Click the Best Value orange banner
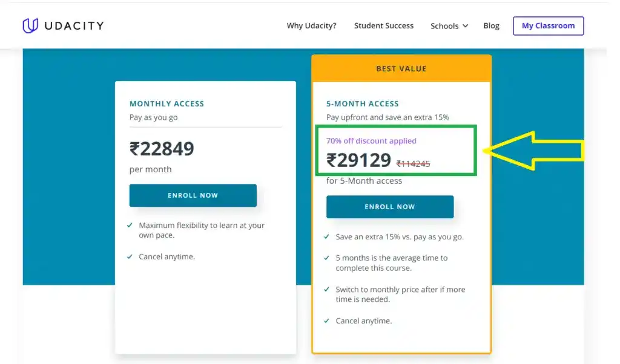The width and height of the screenshot is (620, 364). (401, 69)
